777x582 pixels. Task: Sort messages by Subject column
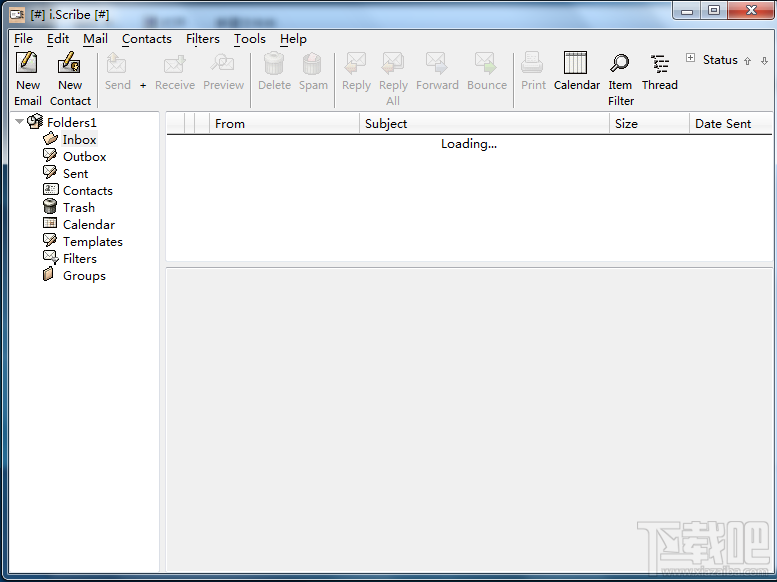click(485, 123)
